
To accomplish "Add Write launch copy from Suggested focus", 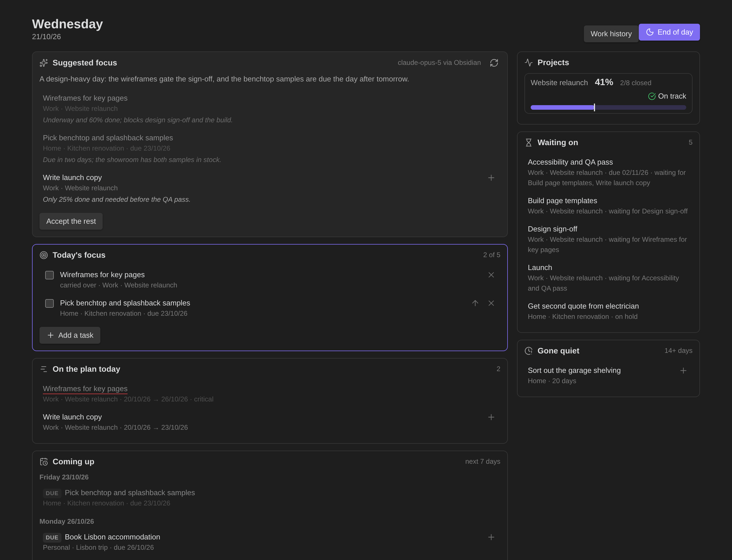I will click(x=491, y=178).
